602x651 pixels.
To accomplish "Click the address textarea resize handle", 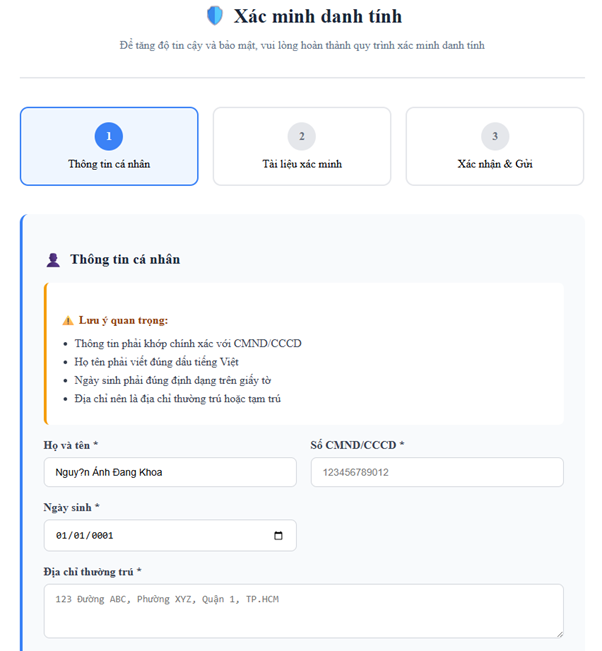I will 558,632.
